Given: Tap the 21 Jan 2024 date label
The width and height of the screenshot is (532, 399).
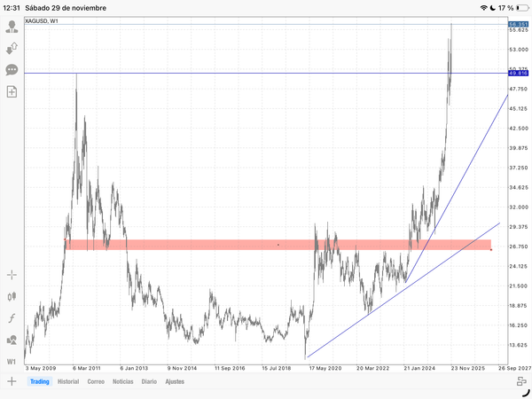Looking at the screenshot, I should click(419, 368).
